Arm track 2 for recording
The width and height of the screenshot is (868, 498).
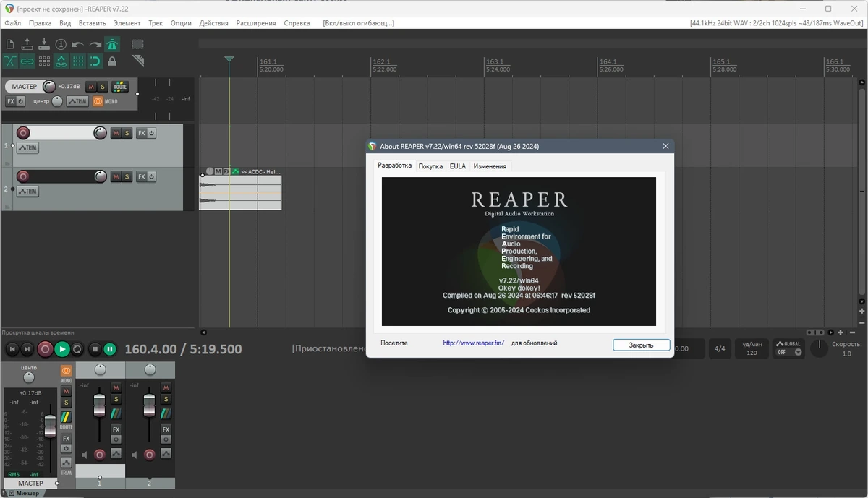(23, 176)
